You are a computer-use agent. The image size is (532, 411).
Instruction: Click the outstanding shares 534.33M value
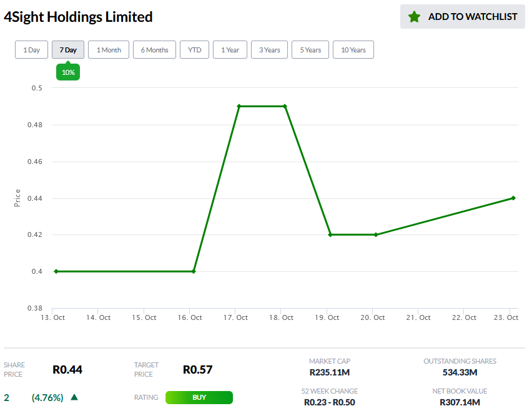pos(460,372)
